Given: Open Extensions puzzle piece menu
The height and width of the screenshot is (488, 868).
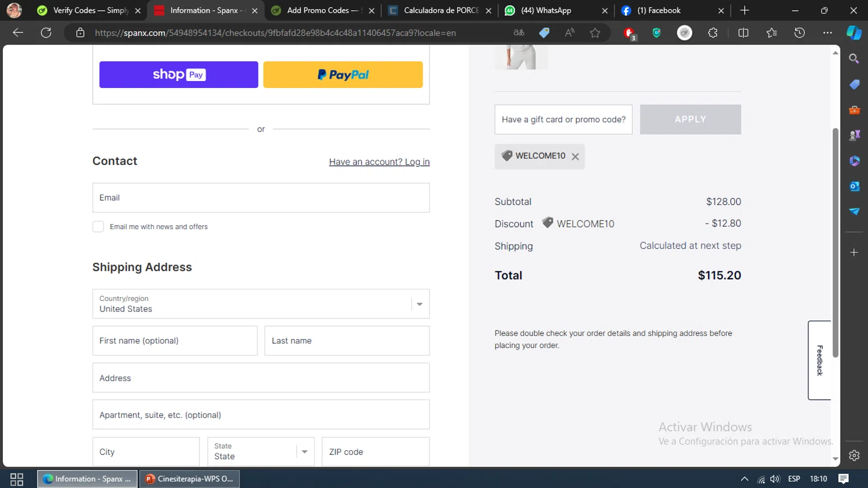Looking at the screenshot, I should click(x=713, y=33).
